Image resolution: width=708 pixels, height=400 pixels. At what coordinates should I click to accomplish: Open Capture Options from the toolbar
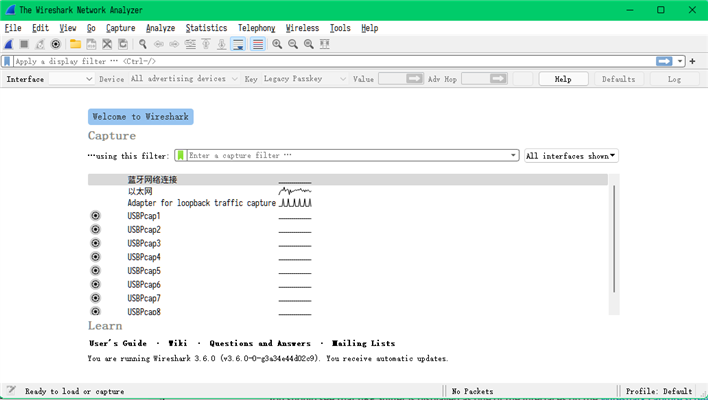[56, 44]
